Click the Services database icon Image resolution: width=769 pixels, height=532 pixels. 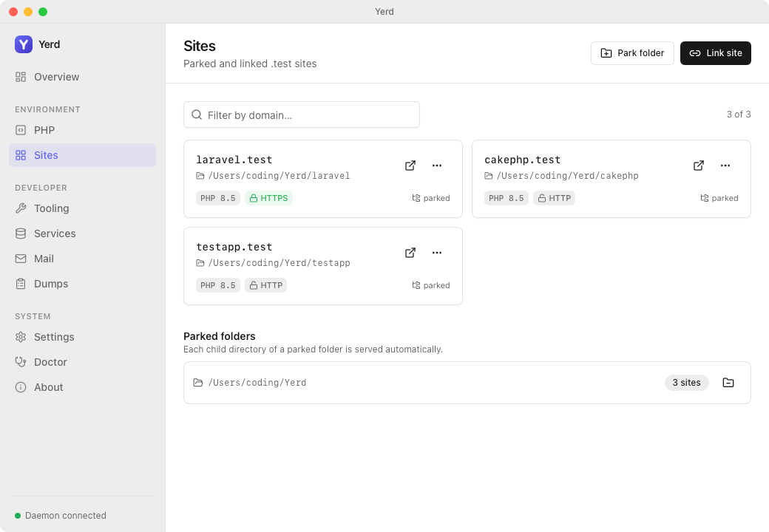(x=21, y=233)
